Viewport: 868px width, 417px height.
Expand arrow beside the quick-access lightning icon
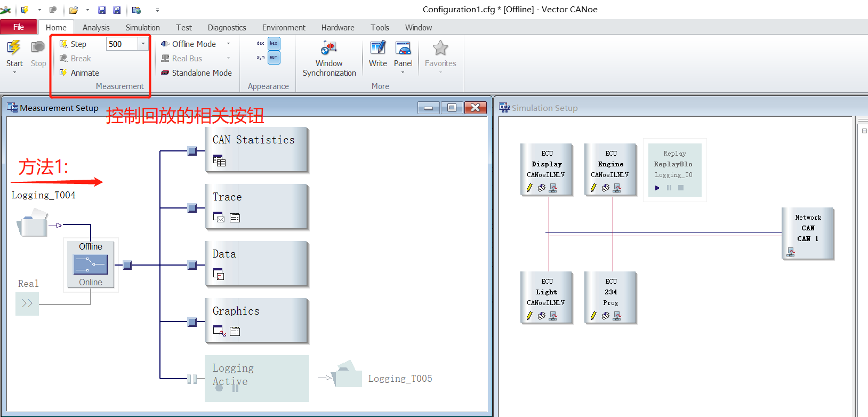[x=39, y=10]
